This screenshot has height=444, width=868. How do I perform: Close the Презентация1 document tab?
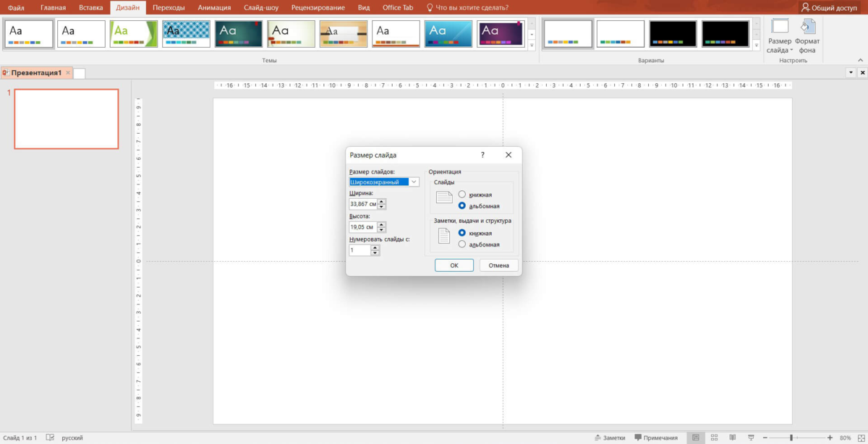tap(68, 73)
